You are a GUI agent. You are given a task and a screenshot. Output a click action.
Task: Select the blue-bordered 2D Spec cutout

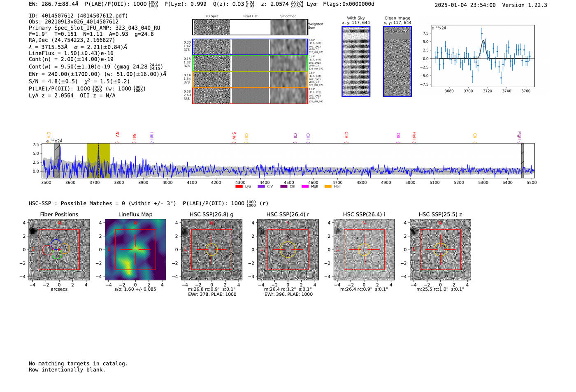[x=212, y=47]
